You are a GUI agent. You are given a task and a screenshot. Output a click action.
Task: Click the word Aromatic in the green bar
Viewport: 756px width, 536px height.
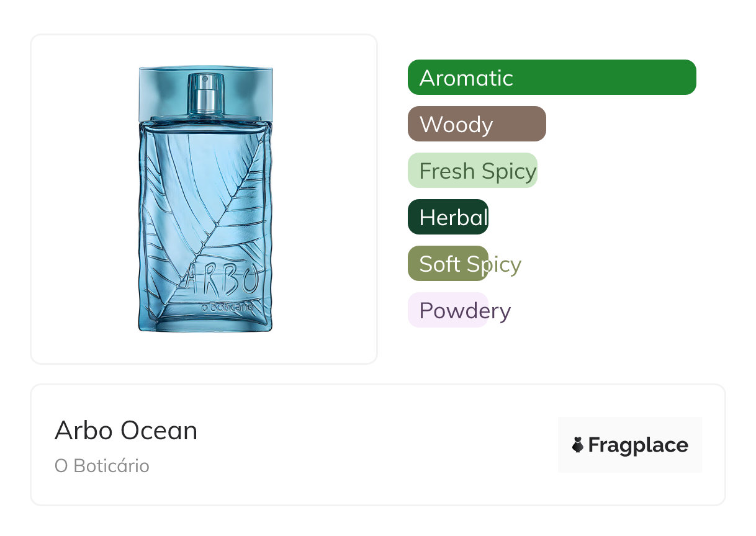[x=466, y=78]
